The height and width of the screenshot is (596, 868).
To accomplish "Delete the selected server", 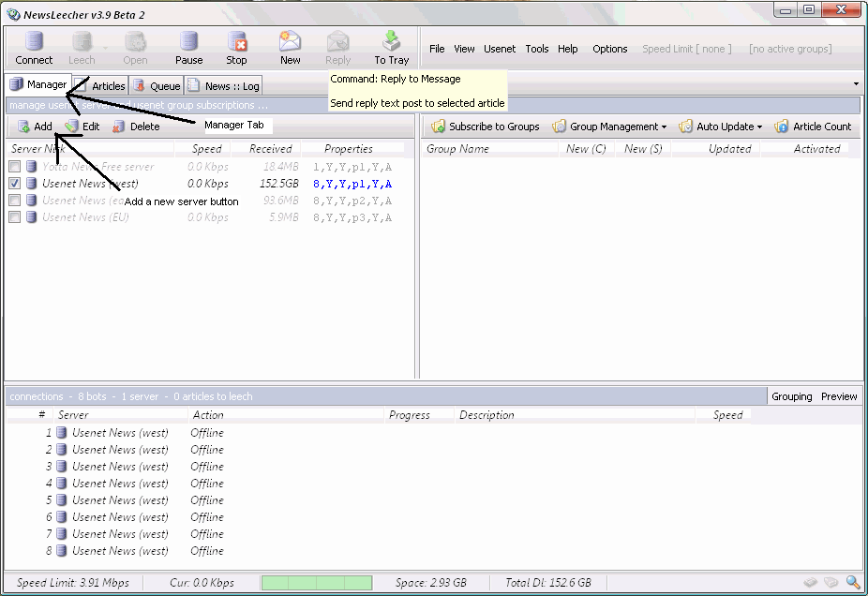I will (x=136, y=127).
